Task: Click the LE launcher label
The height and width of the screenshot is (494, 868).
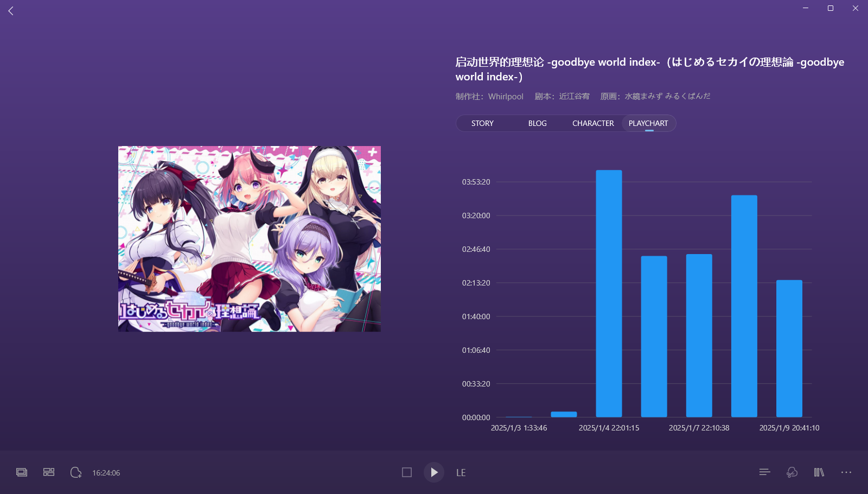Action: coord(461,473)
